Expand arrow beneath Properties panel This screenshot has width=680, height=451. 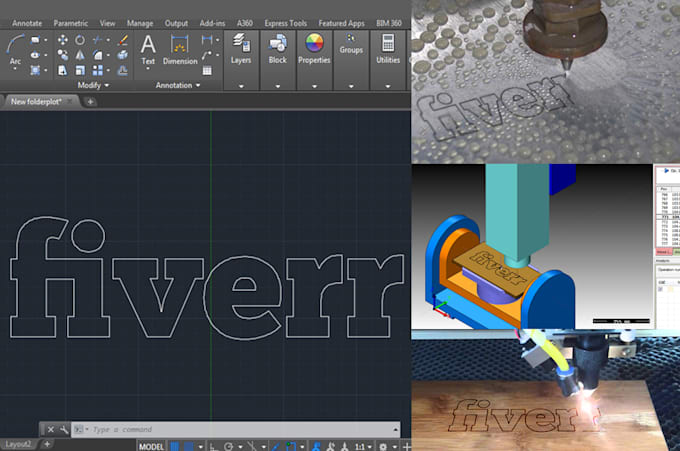pos(314,86)
